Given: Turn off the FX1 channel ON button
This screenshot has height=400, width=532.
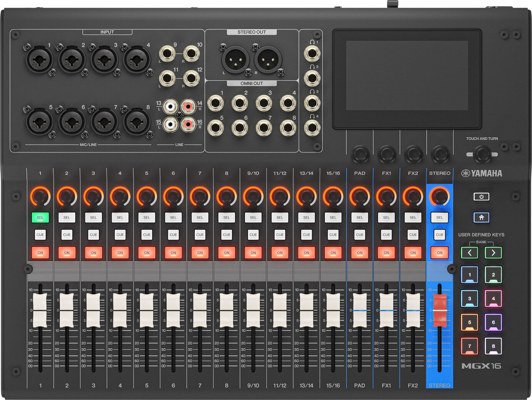Looking at the screenshot, I should point(386,253).
